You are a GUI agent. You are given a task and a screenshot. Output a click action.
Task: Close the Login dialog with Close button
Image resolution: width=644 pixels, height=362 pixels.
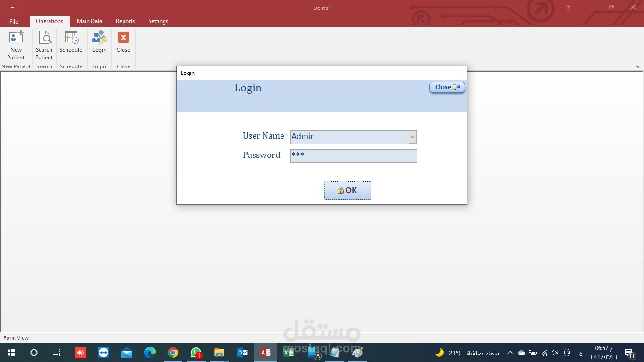[447, 87]
